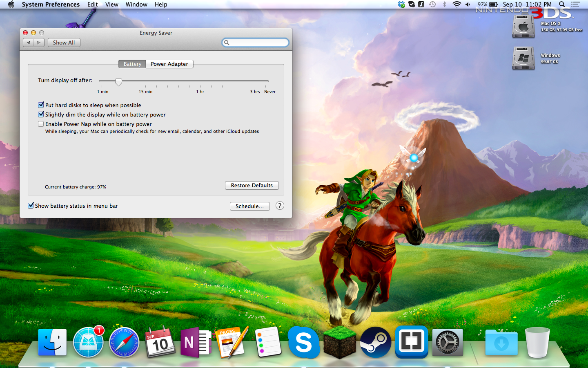
Task: Set display off slider to 1 hr mark
Action: 200,81
